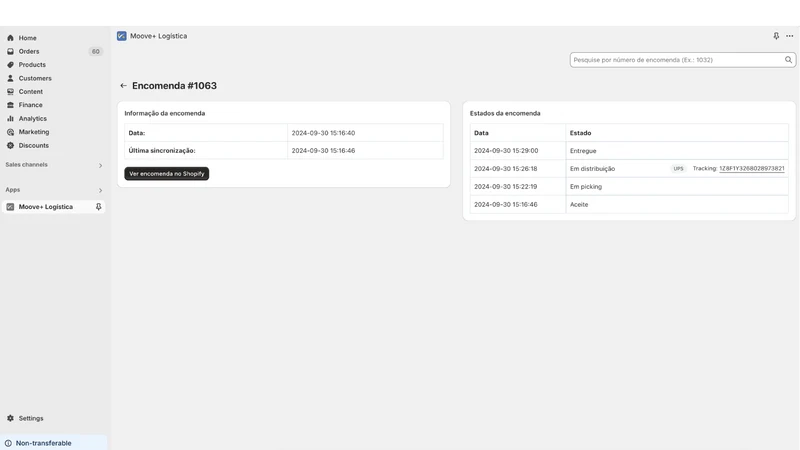
Task: Click the Última sincronização label
Action: pyautogui.click(x=162, y=151)
